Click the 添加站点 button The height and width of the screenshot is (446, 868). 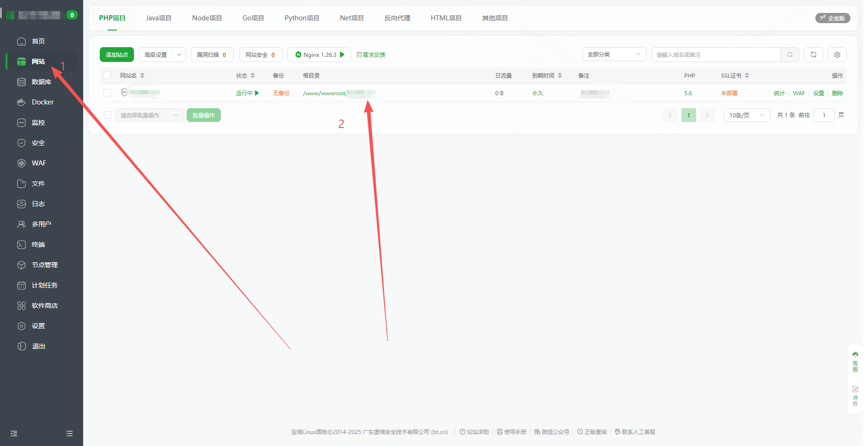pos(116,55)
